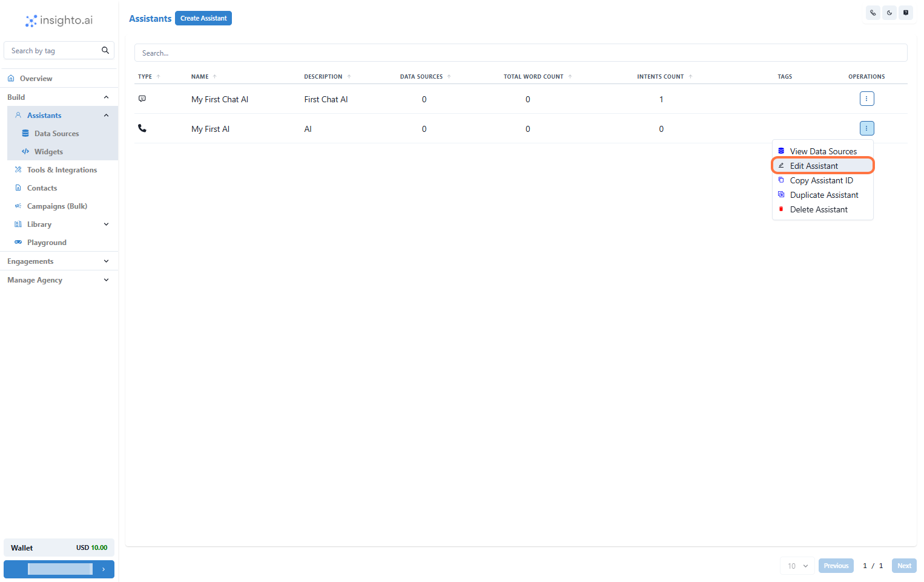
Task: Open Tools & Integrations in sidebar
Action: point(62,169)
